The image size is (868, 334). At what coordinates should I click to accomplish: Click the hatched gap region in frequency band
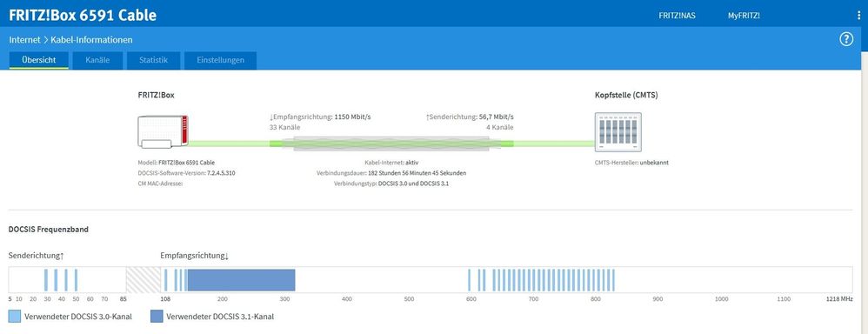click(x=144, y=280)
